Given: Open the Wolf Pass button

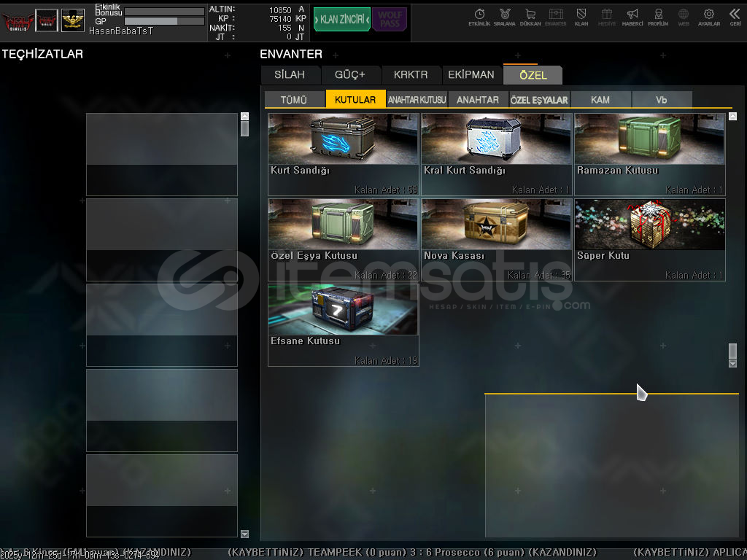Looking at the screenshot, I should (390, 20).
